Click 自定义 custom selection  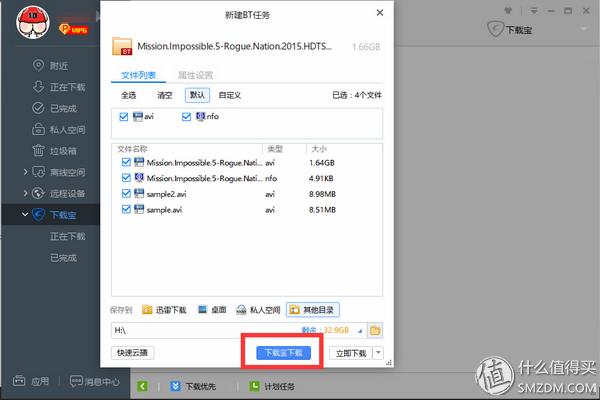click(230, 95)
